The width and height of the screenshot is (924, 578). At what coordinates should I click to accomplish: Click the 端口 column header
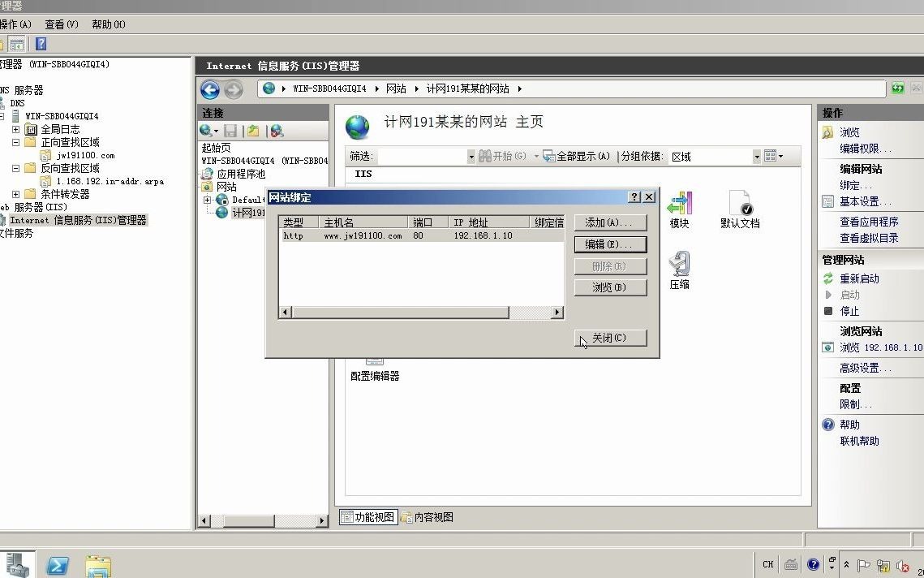pyautogui.click(x=428, y=222)
